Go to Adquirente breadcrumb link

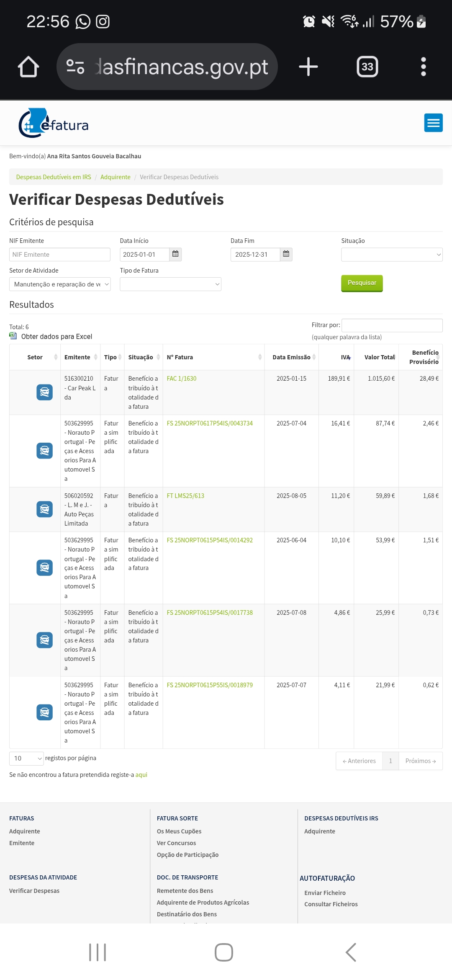pos(116,177)
